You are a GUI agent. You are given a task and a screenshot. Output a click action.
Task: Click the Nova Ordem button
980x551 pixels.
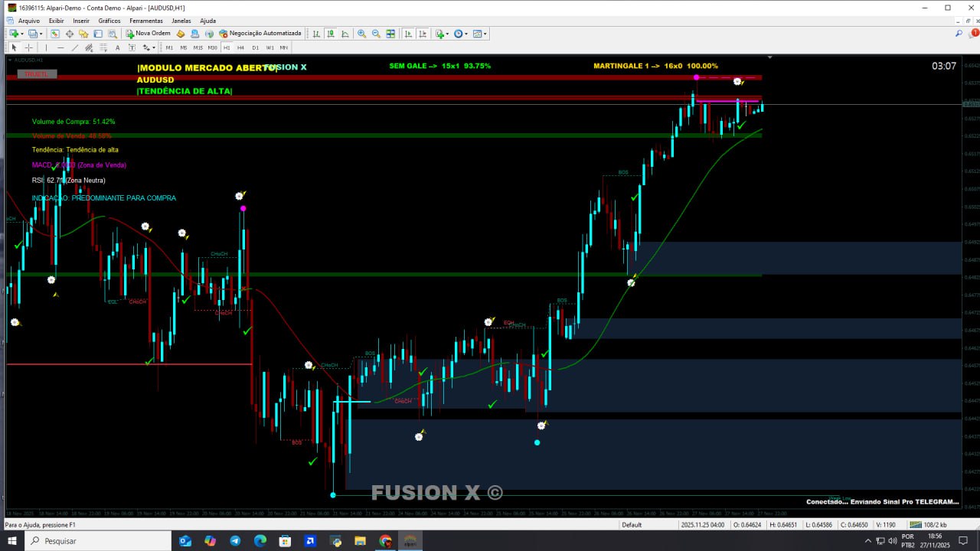coord(148,34)
